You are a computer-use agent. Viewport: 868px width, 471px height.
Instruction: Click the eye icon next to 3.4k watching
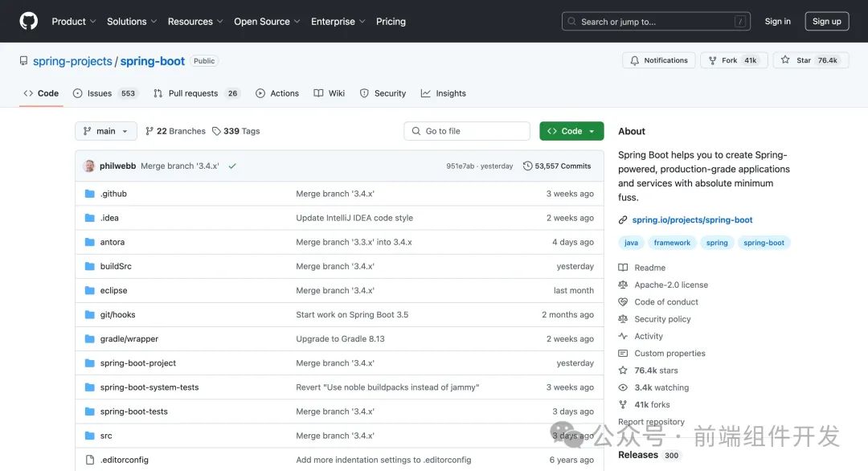[623, 388]
